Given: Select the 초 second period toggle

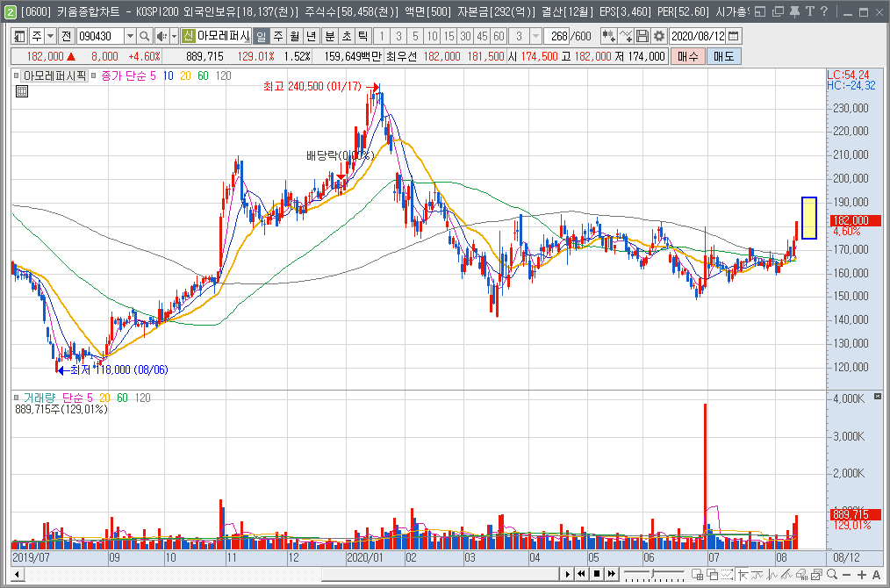Looking at the screenshot, I should [x=346, y=36].
